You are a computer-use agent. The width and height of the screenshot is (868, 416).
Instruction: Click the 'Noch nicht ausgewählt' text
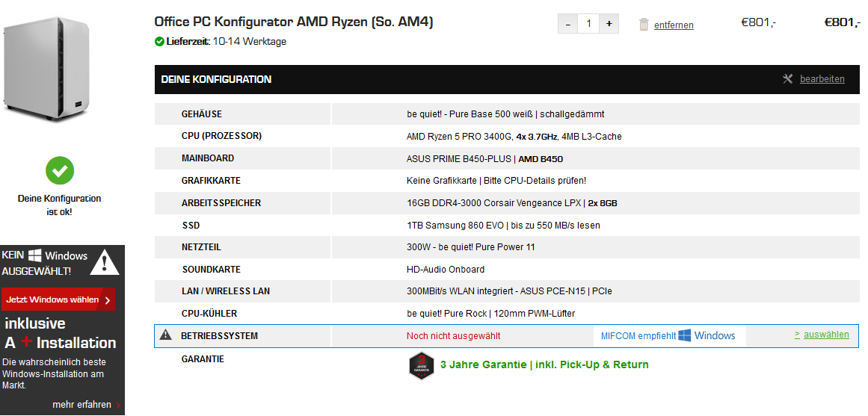(453, 336)
